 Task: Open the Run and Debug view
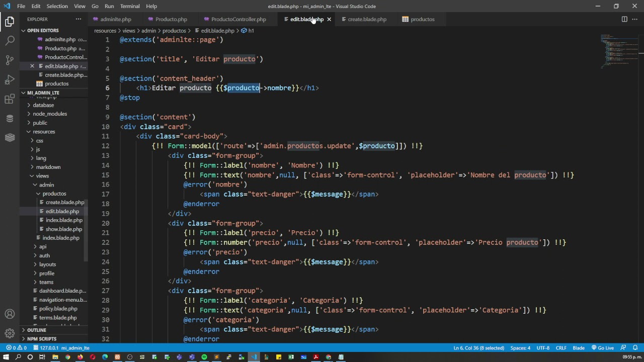click(10, 79)
